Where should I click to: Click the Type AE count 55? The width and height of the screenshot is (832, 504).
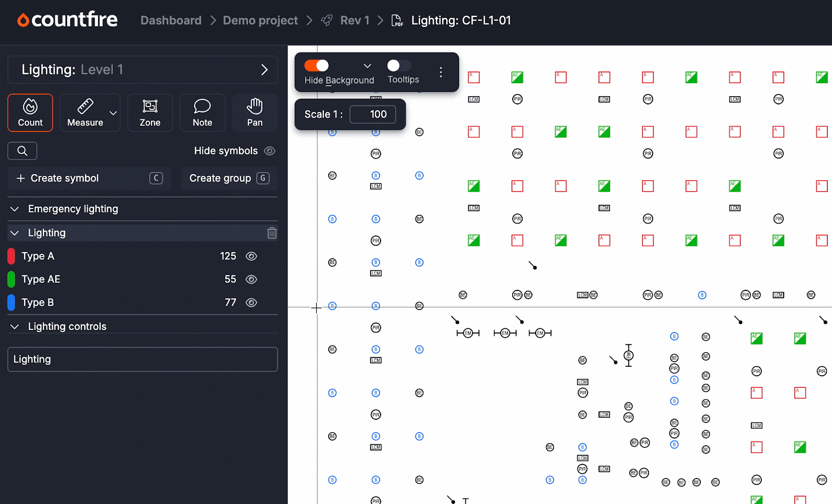point(230,280)
